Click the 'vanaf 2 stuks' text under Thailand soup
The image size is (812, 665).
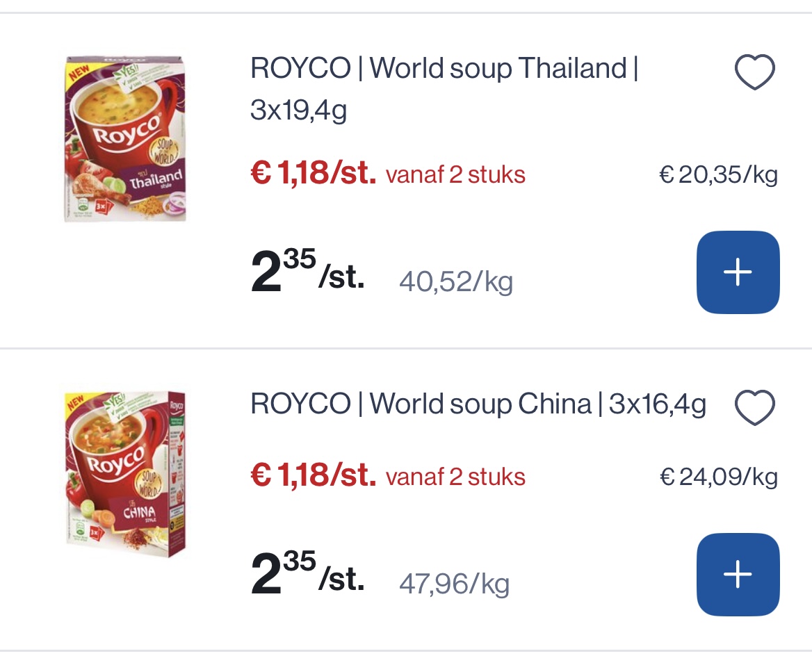coord(455,175)
